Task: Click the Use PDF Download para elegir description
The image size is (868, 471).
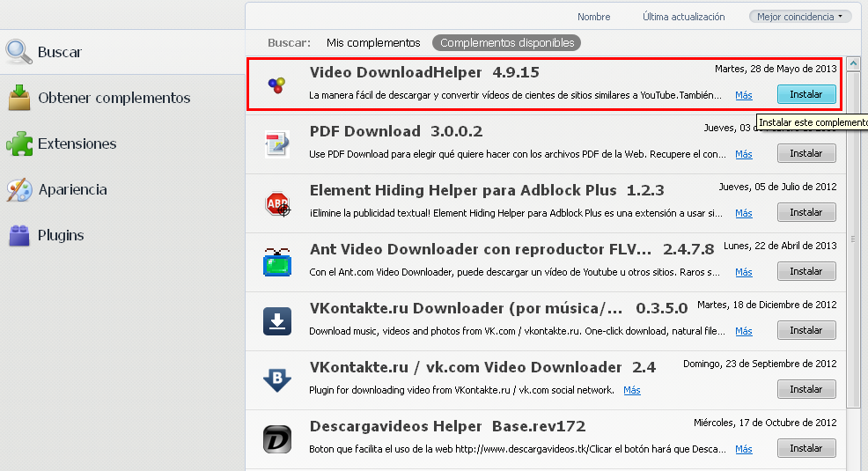Action: pyautogui.click(x=518, y=154)
